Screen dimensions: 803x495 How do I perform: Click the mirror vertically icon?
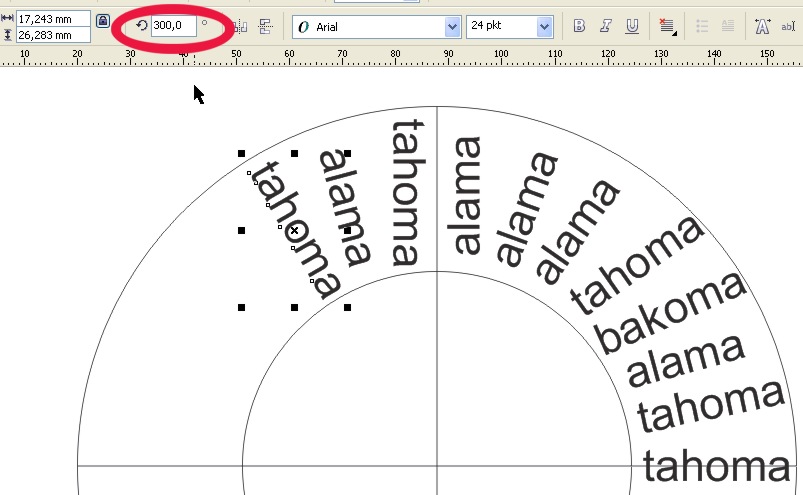265,27
